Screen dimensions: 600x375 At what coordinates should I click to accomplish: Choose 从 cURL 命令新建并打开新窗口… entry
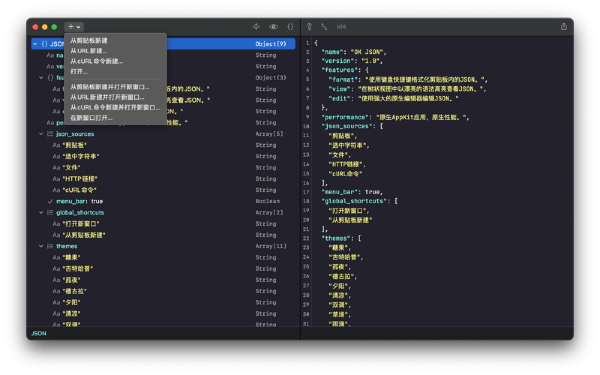point(116,108)
